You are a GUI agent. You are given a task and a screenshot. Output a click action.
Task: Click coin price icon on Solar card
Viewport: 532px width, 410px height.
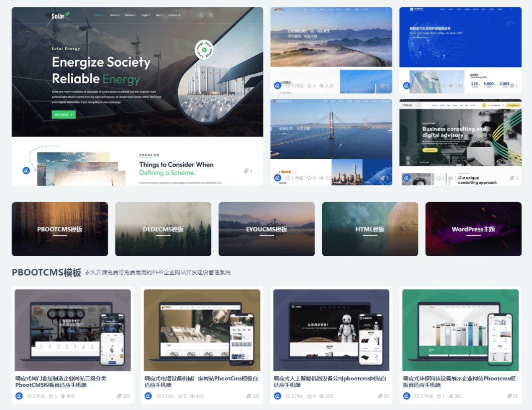(x=246, y=171)
